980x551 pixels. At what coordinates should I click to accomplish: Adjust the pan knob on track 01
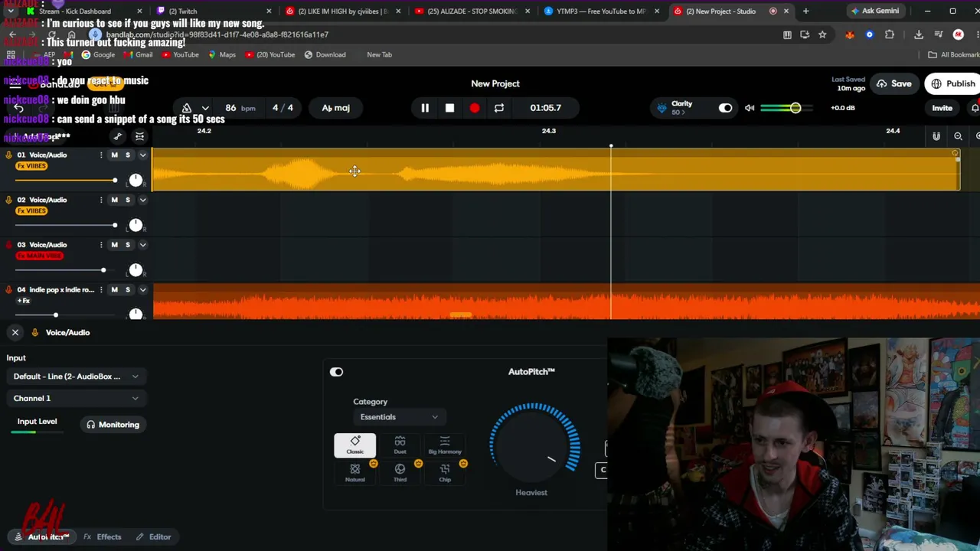[136, 180]
